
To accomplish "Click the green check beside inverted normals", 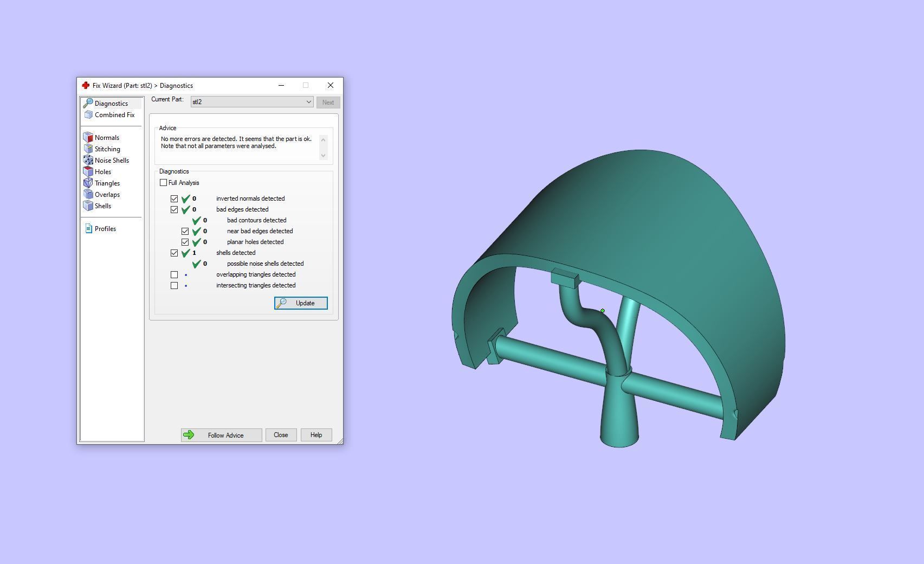I will [186, 198].
